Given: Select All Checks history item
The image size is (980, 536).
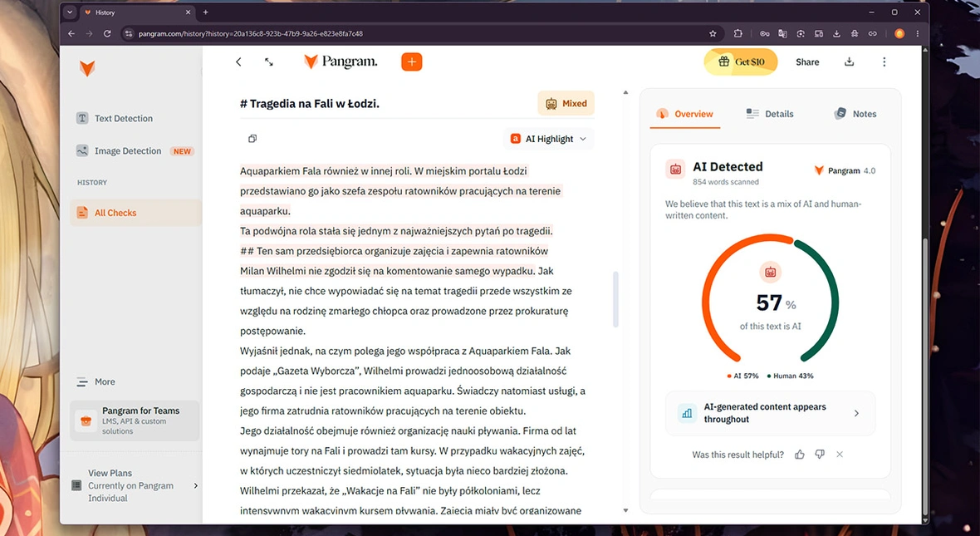Looking at the screenshot, I should tap(135, 213).
